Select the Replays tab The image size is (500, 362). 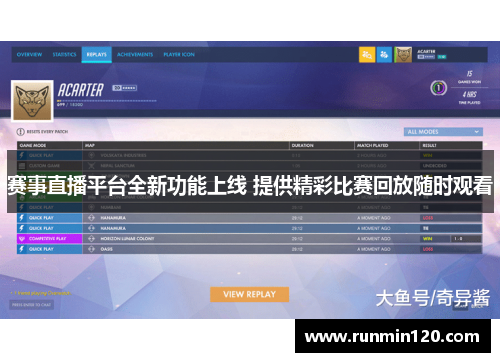point(97,54)
